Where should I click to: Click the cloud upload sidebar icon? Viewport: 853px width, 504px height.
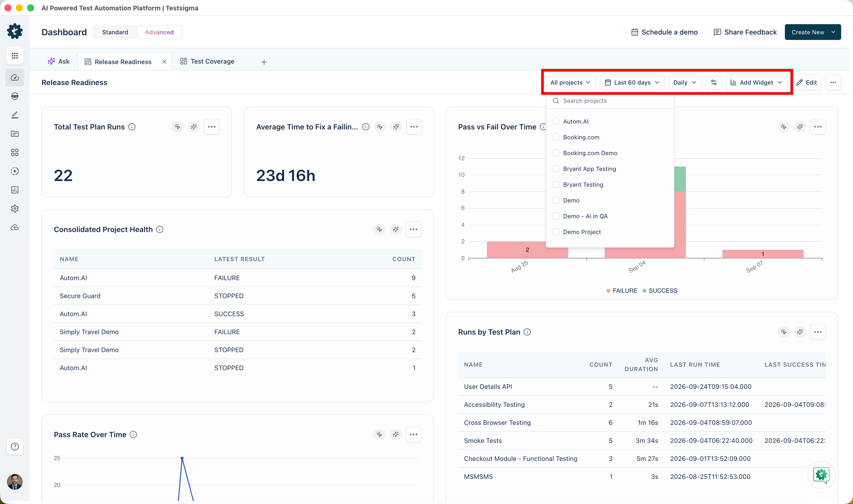click(15, 227)
